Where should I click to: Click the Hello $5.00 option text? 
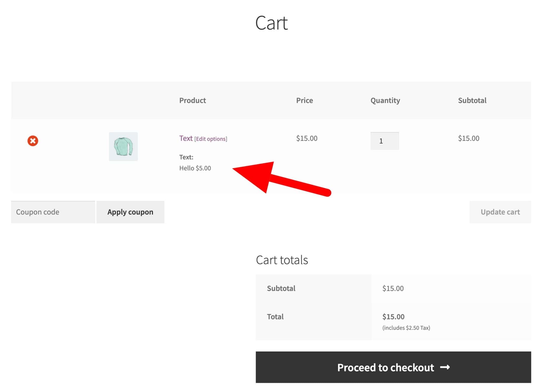pyautogui.click(x=195, y=168)
